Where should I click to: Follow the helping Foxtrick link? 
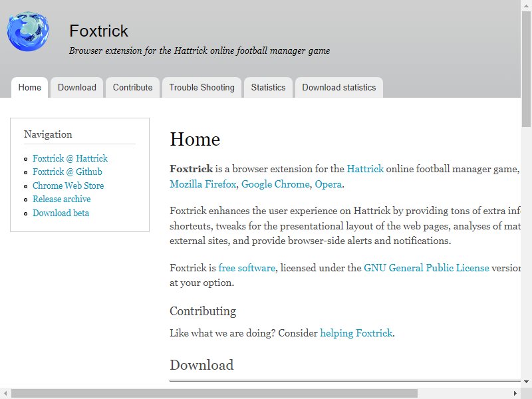pos(356,333)
